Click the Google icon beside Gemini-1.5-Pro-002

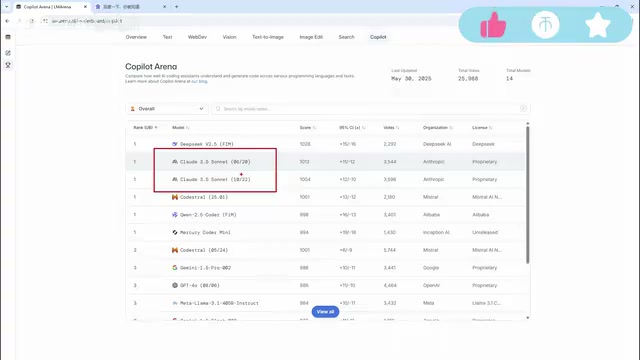click(x=175, y=268)
